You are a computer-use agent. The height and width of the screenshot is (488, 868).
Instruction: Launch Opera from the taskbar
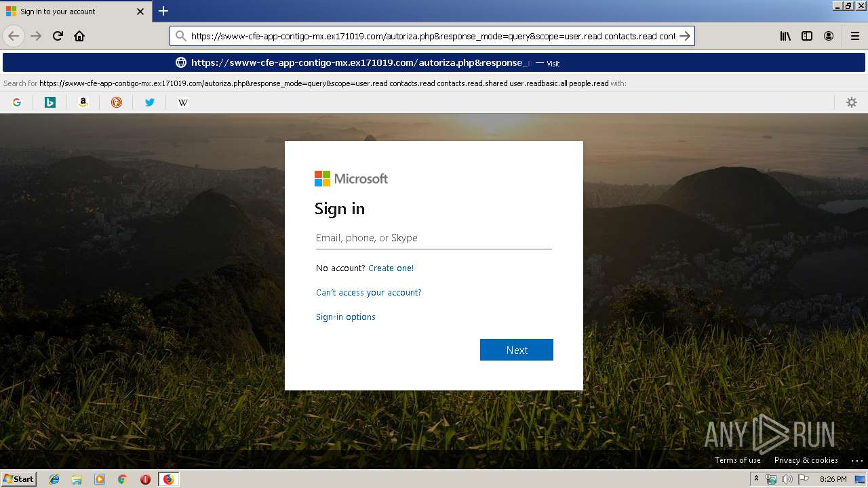(x=145, y=479)
